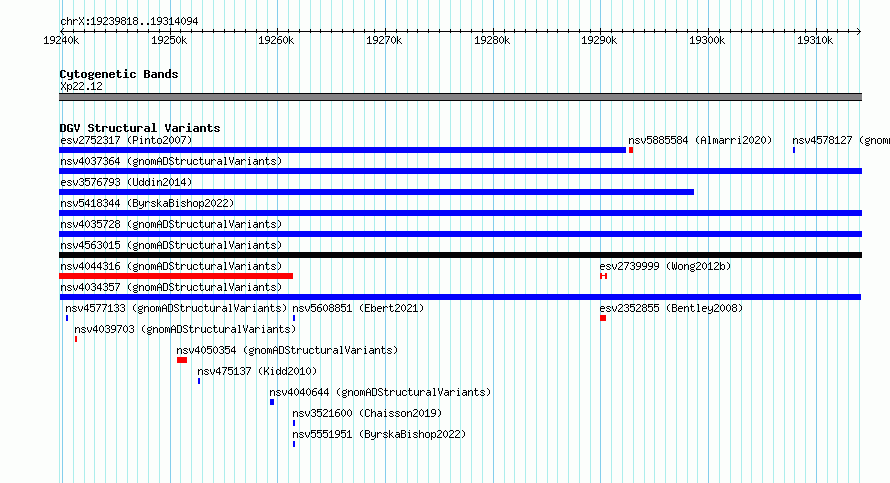Click the 19240k ruler position
Image resolution: width=890 pixels, height=483 pixels.
[x=61, y=40]
